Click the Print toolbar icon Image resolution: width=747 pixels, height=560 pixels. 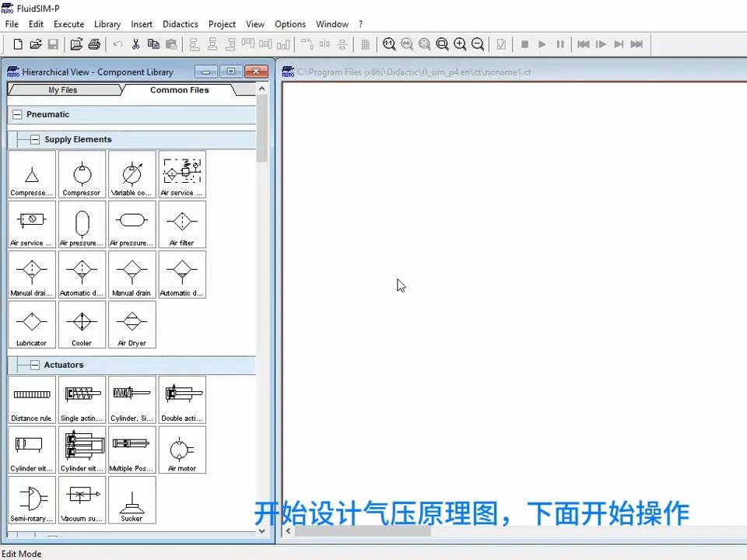93,44
